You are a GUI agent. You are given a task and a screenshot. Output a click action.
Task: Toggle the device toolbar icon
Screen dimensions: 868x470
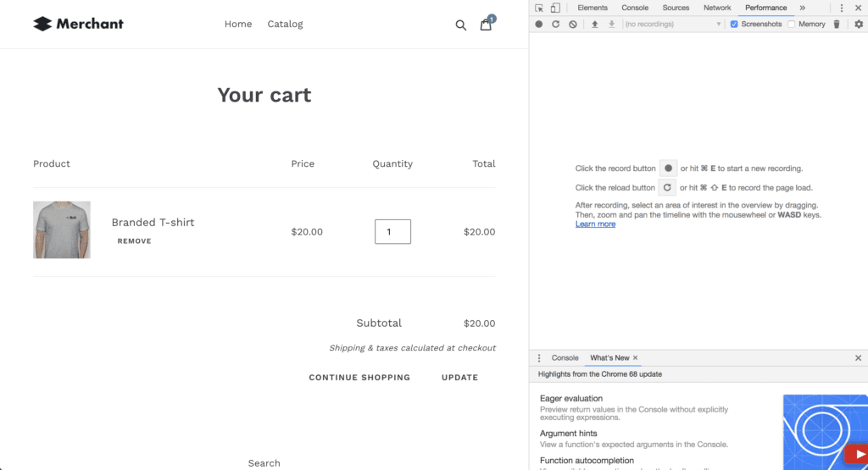[555, 8]
